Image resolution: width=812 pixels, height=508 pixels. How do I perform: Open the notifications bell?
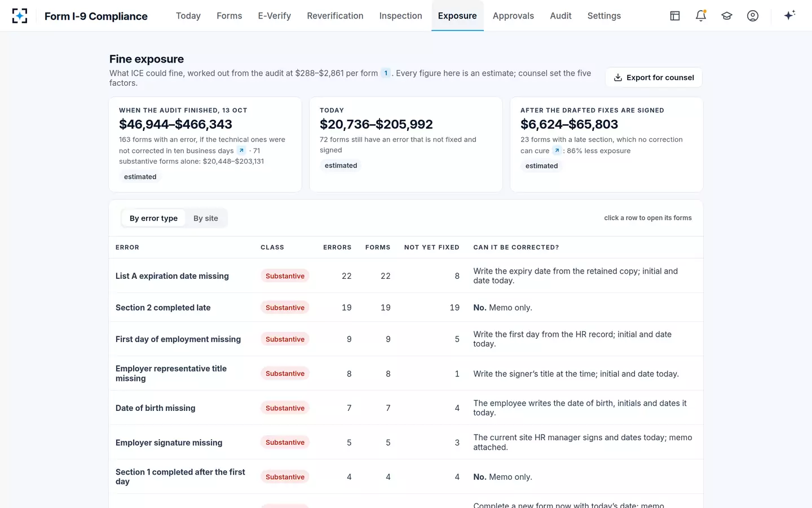(701, 16)
